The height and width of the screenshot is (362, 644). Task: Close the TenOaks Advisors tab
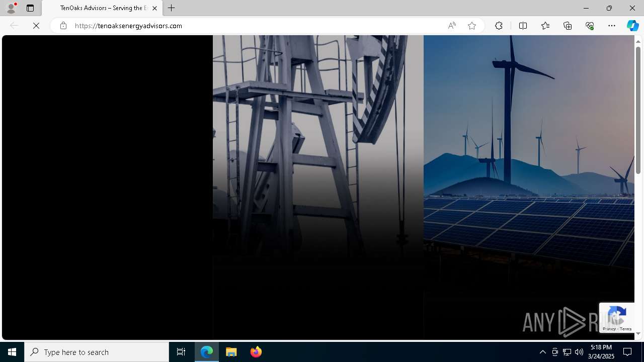(154, 8)
